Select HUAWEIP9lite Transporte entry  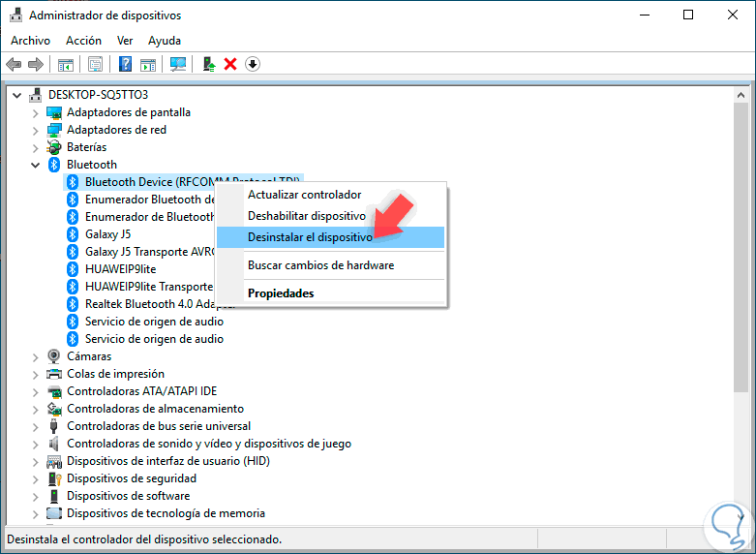pyautogui.click(x=149, y=287)
